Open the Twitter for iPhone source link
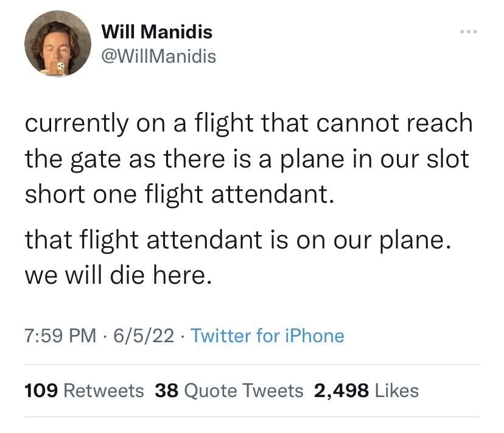Image resolution: width=504 pixels, height=433 pixels. click(x=267, y=336)
